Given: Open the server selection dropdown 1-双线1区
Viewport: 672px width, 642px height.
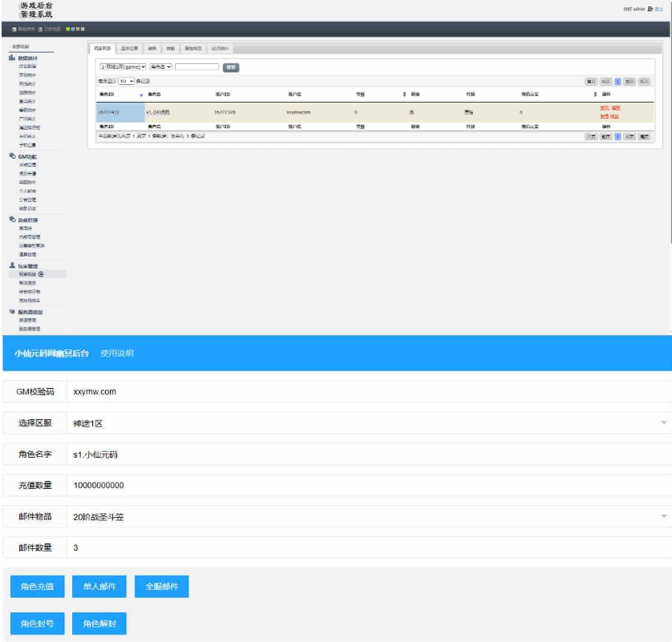Looking at the screenshot, I should [x=123, y=67].
